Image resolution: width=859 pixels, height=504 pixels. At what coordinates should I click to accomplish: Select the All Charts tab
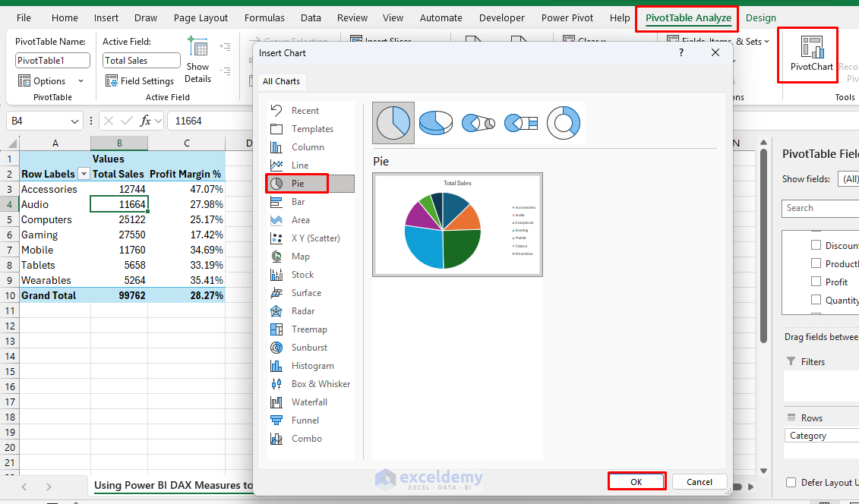click(x=281, y=81)
